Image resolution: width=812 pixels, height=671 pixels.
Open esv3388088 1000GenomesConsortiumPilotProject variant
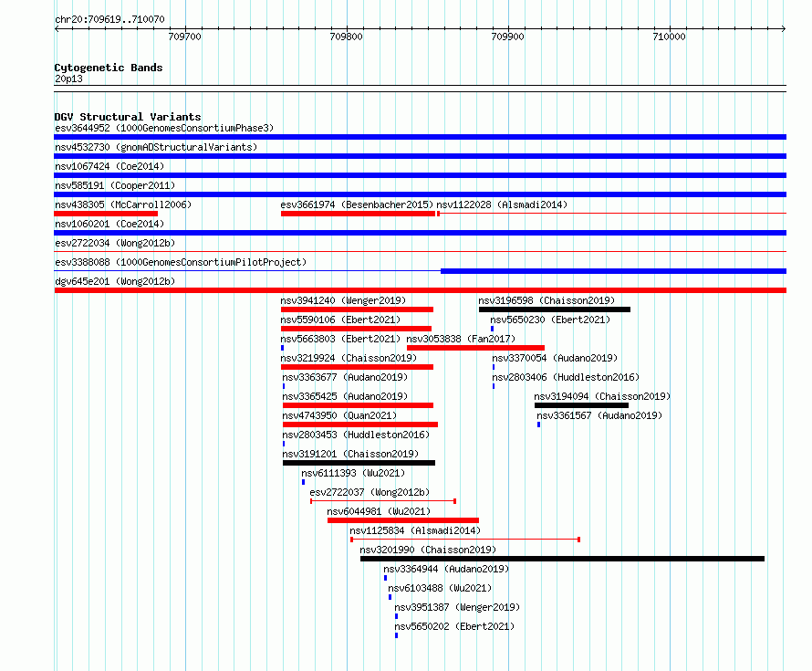click(181, 262)
